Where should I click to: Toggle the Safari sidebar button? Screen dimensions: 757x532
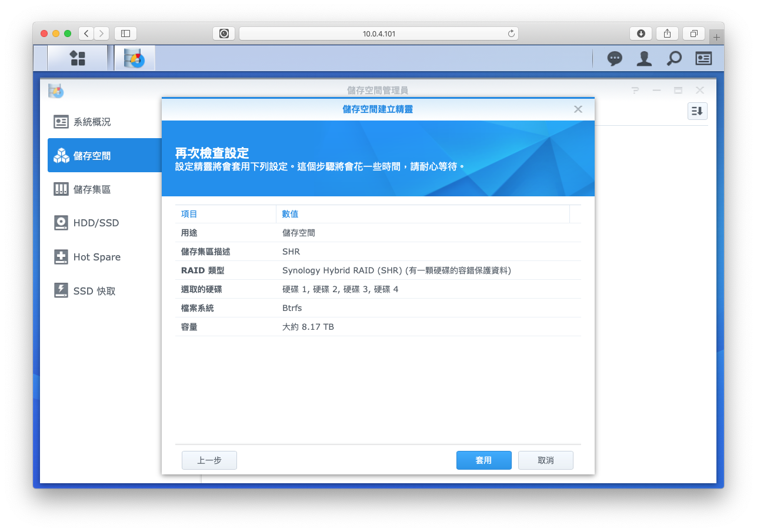125,34
